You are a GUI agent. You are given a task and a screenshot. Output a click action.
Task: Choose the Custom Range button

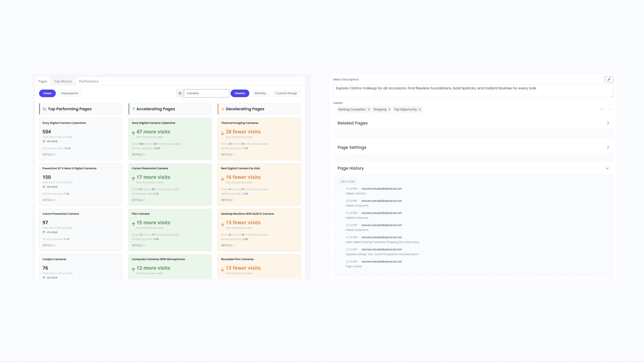[286, 93]
